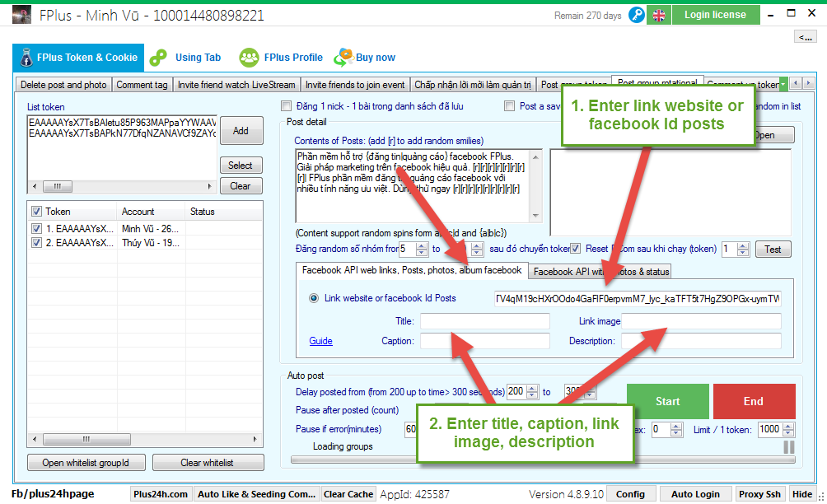Click the Login license button

pyautogui.click(x=715, y=15)
